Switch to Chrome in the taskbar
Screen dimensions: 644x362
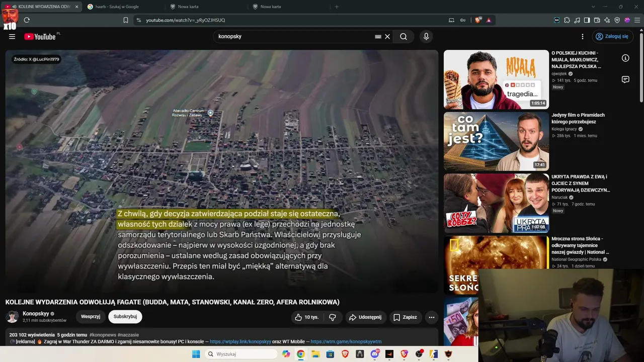[300, 354]
